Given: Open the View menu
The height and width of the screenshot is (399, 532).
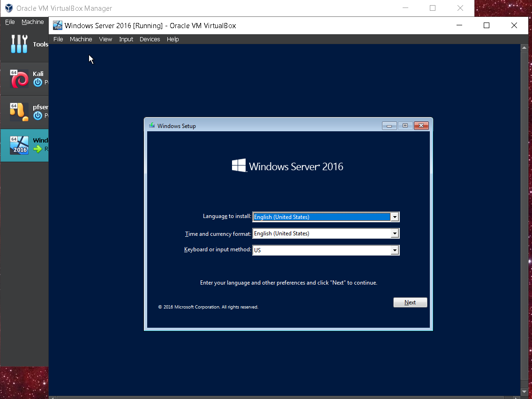Looking at the screenshot, I should pos(105,39).
